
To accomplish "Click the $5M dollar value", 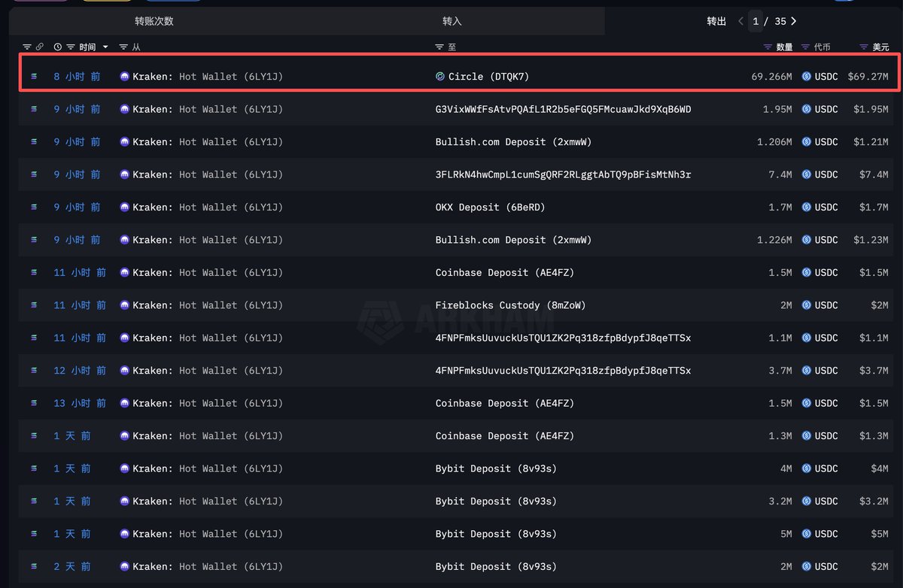I will tap(880, 534).
